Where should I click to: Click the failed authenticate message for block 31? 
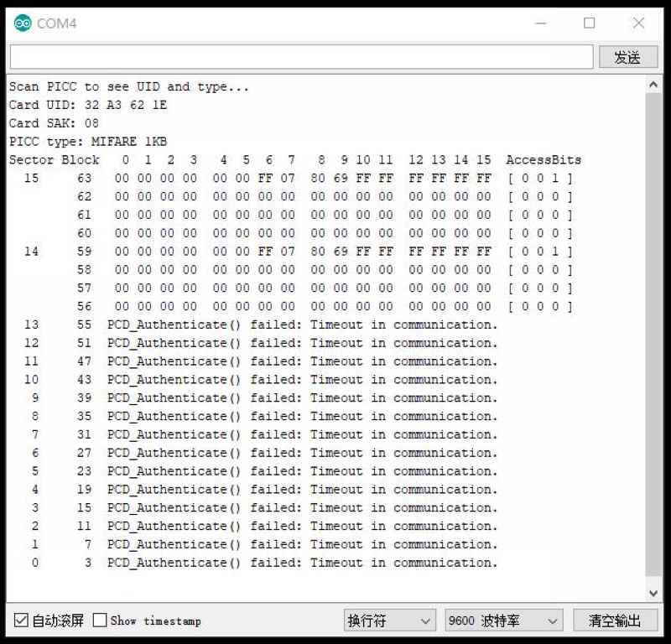[303, 434]
